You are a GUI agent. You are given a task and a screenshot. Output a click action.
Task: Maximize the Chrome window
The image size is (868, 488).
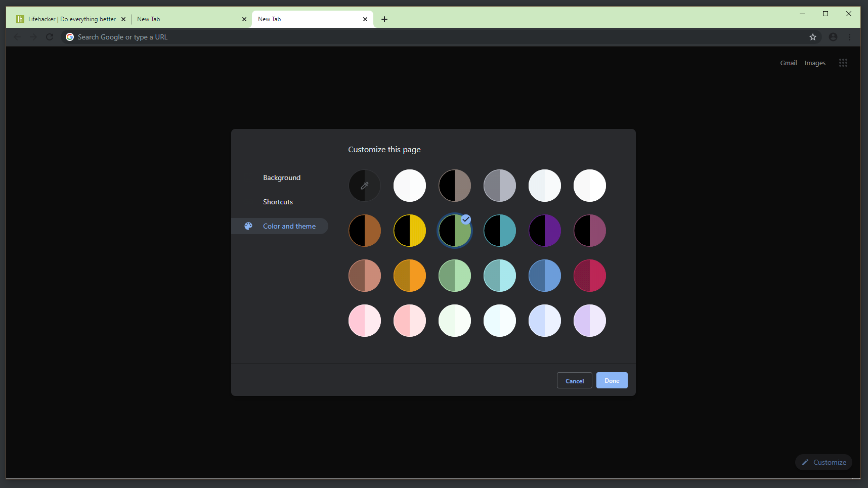(826, 14)
